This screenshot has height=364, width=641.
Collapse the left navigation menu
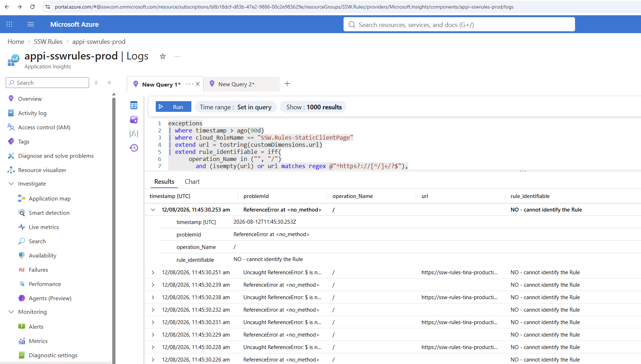(109, 83)
